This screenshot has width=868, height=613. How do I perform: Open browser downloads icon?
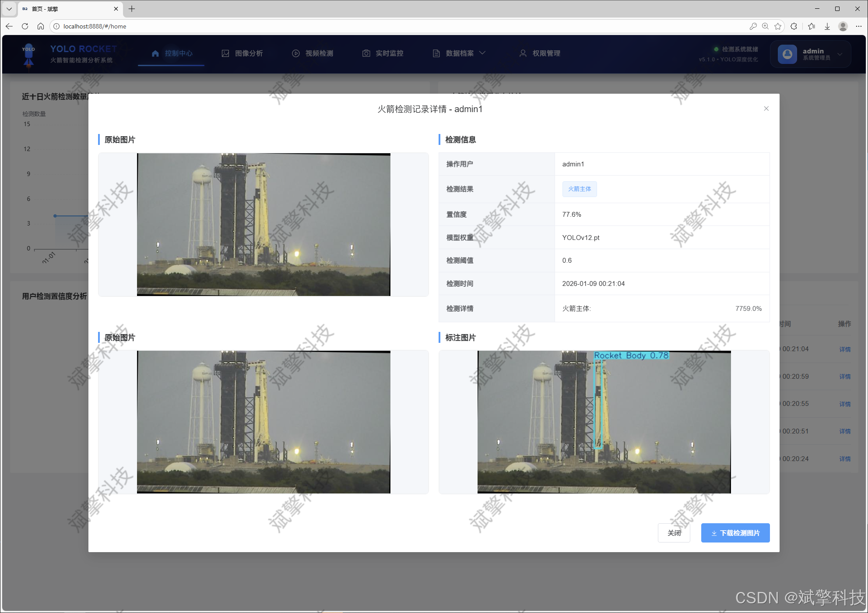tap(827, 26)
